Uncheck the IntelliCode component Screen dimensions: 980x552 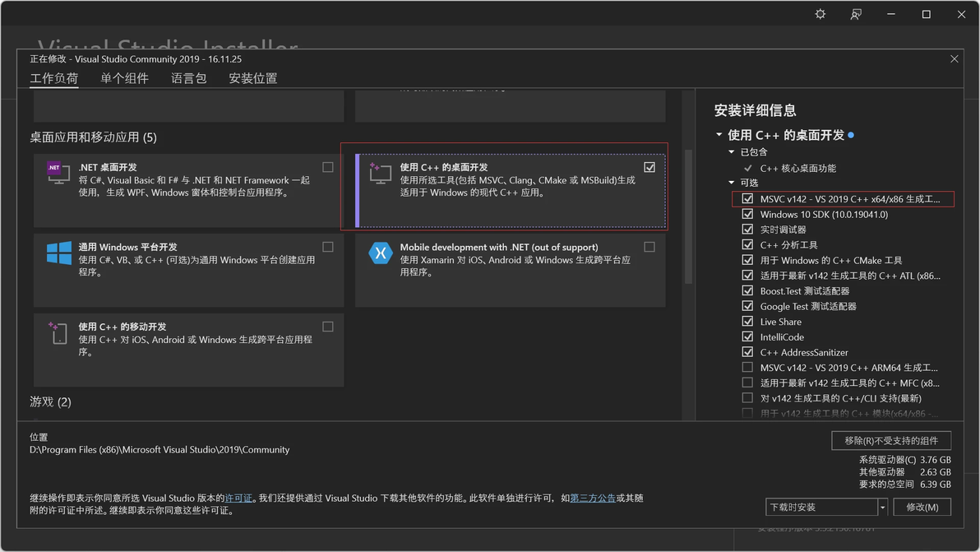click(747, 336)
